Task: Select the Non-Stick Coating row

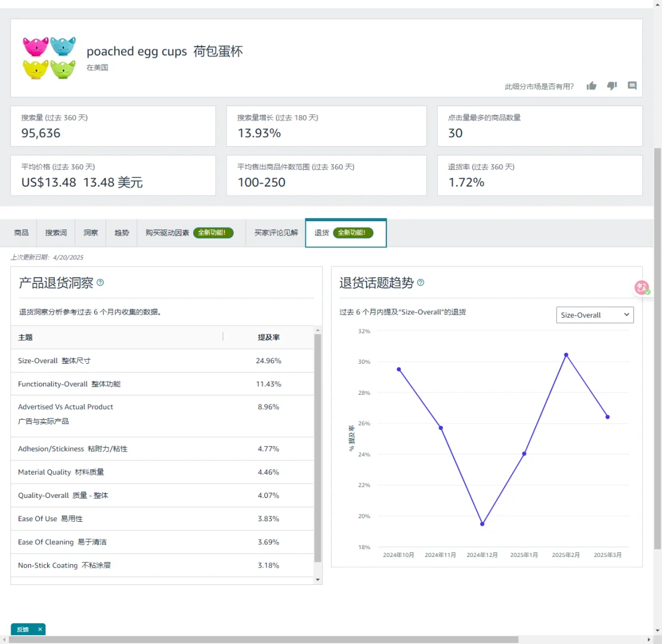Action: pyautogui.click(x=162, y=565)
